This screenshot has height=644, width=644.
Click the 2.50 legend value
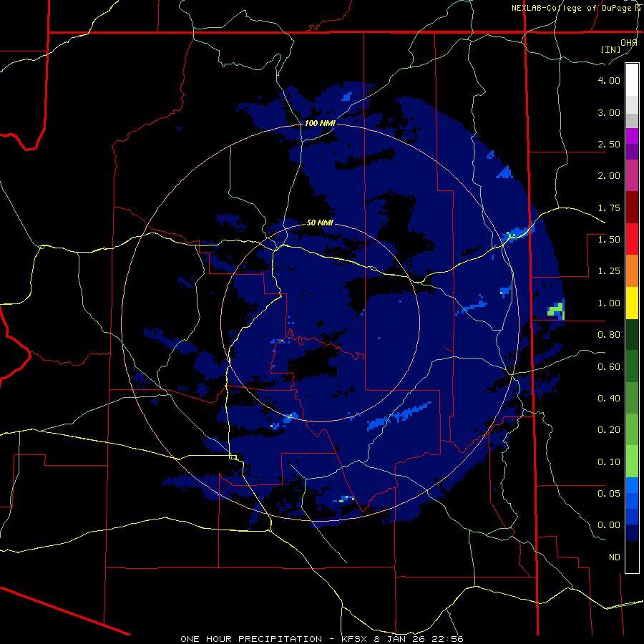(609, 144)
